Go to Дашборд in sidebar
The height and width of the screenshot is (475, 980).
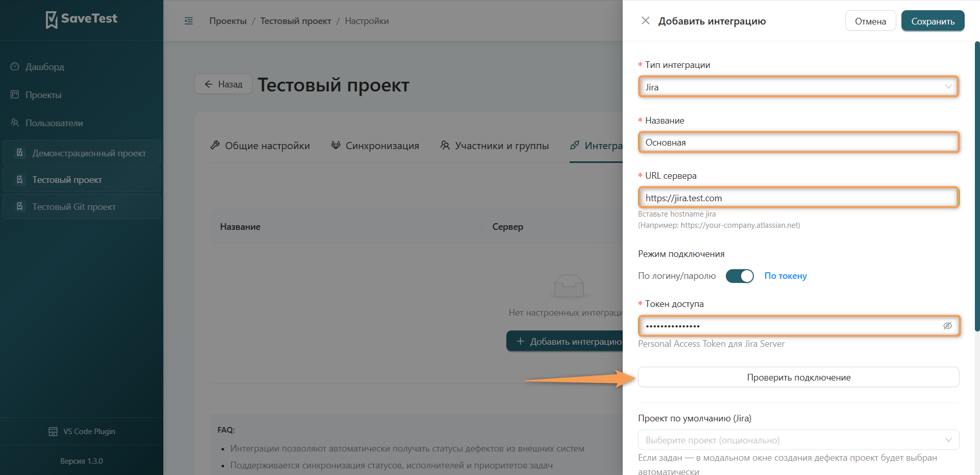click(x=45, y=67)
